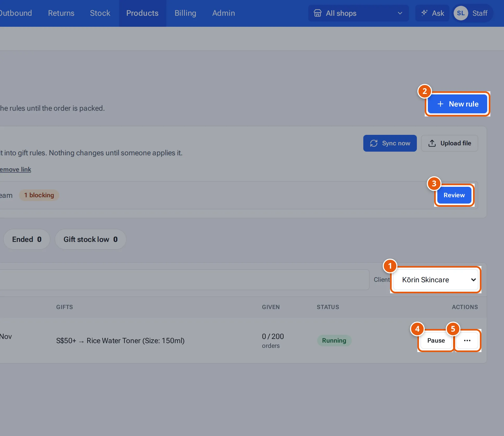Click the 1 blocking badge

click(39, 195)
